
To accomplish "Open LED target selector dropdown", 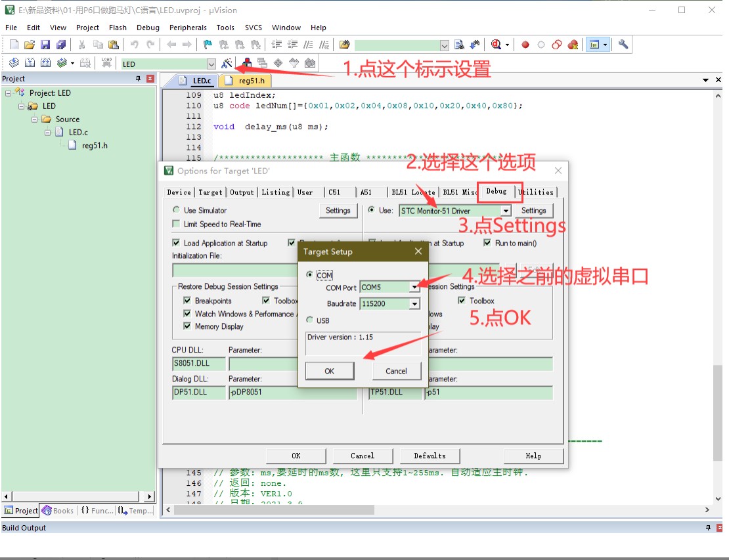I will tap(211, 64).
